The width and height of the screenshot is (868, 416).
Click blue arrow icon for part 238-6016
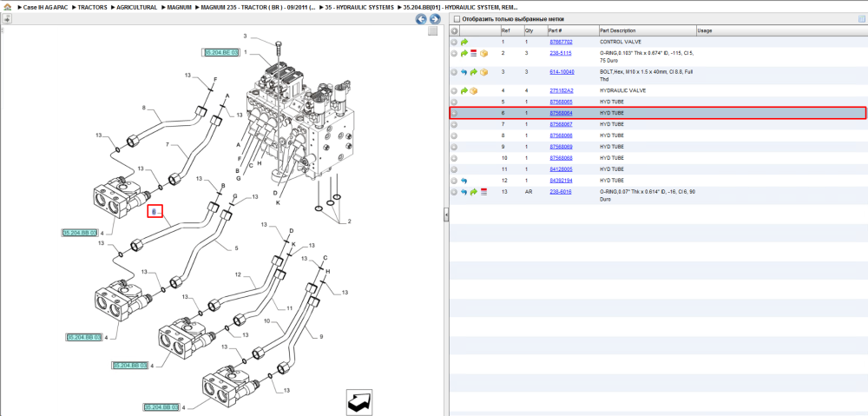464,192
